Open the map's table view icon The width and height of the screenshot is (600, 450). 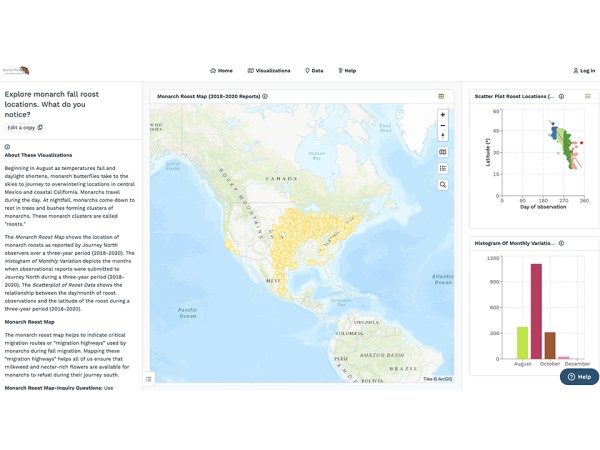coord(441,96)
